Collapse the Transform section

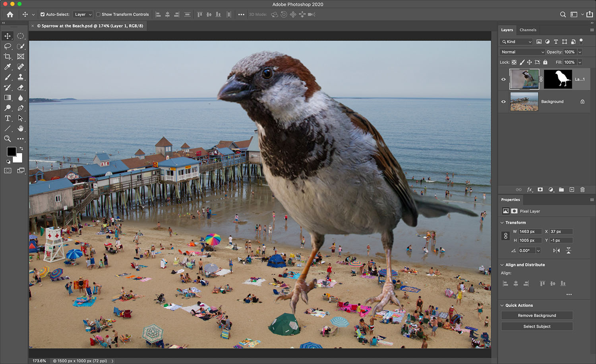(x=502, y=223)
